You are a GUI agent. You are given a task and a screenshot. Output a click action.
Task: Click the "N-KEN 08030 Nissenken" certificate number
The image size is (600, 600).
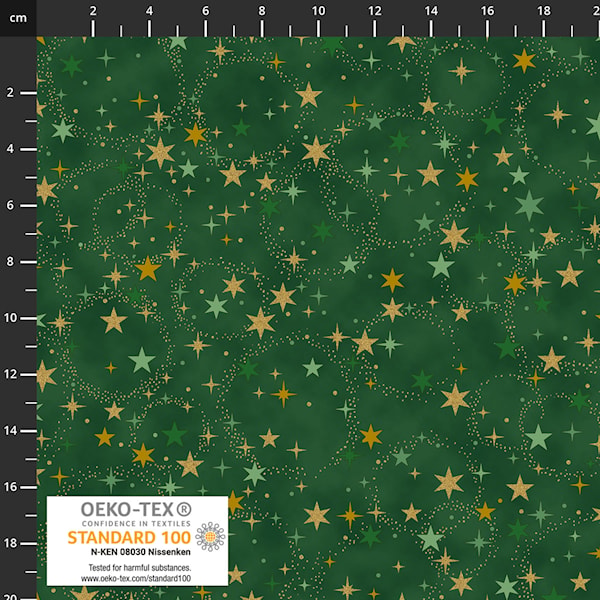140,552
